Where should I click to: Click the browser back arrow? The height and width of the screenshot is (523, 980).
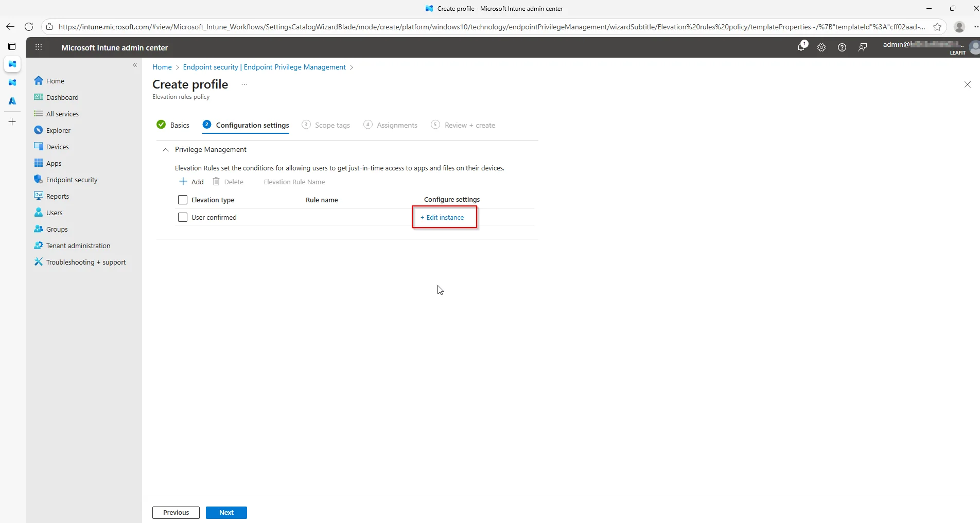click(x=10, y=27)
